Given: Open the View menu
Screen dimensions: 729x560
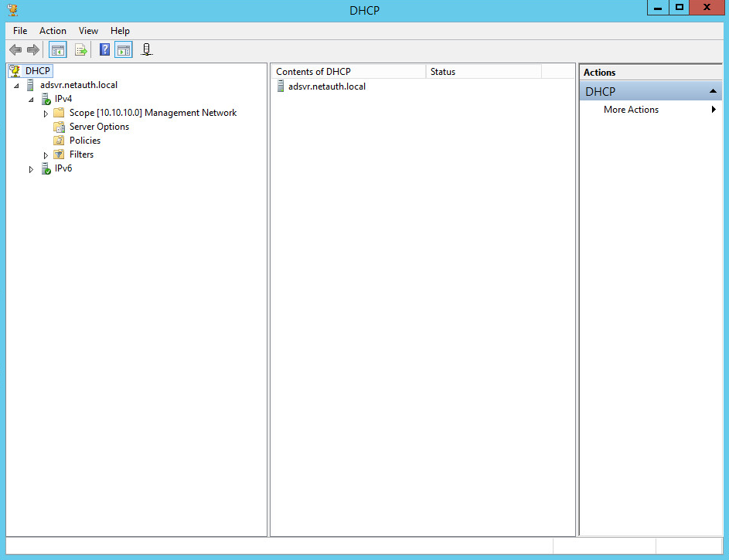Looking at the screenshot, I should [88, 31].
